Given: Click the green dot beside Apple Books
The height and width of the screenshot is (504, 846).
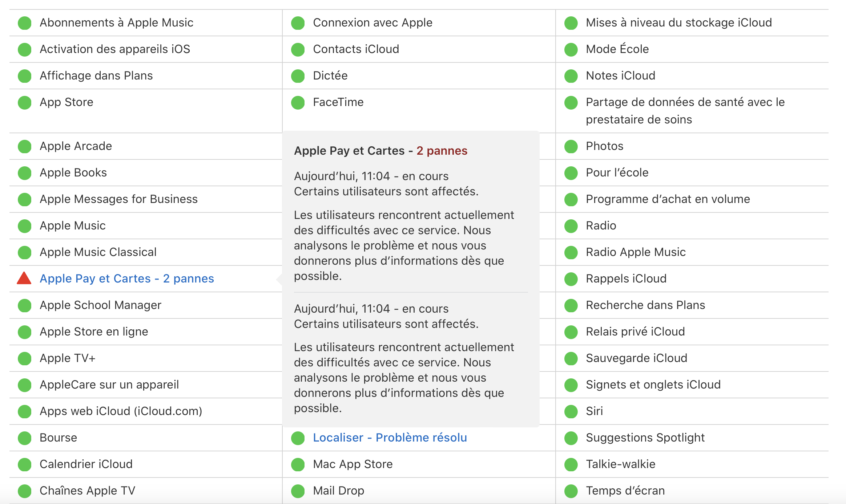Looking at the screenshot, I should 25,173.
